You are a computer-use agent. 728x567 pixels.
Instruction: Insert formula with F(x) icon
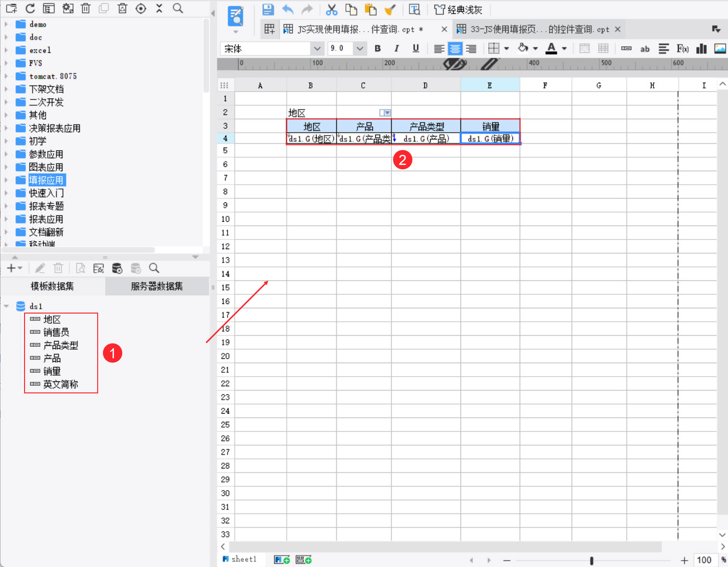[x=682, y=49]
